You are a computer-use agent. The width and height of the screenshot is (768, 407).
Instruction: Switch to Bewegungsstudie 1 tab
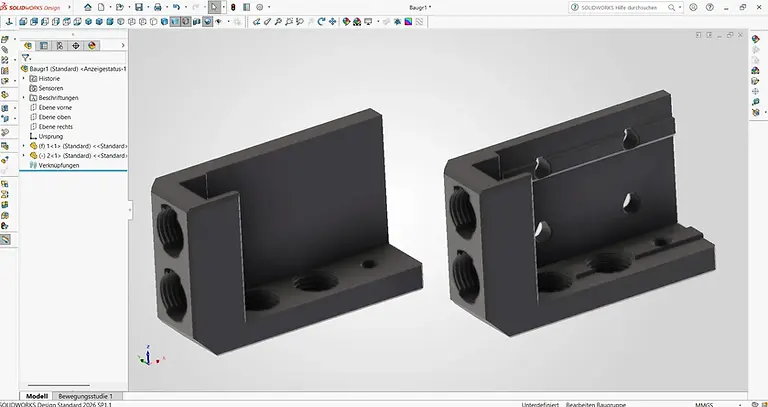click(85, 396)
